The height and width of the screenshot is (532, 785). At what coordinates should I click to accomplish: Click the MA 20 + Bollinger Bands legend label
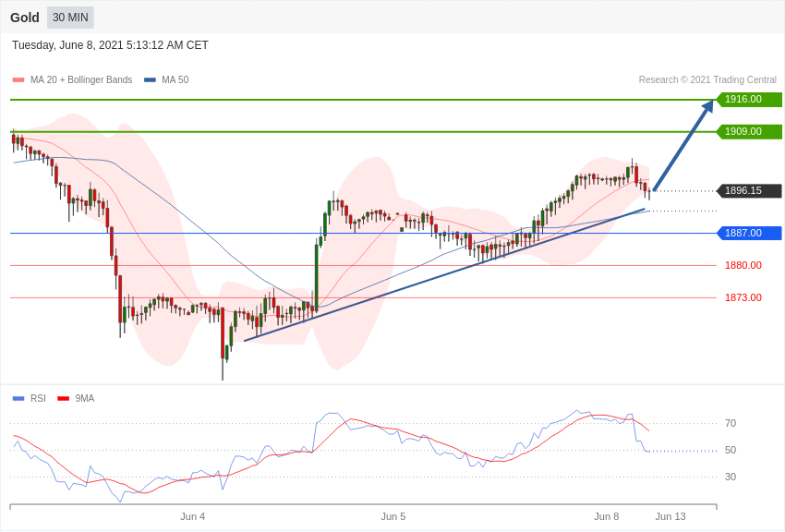pyautogui.click(x=81, y=79)
